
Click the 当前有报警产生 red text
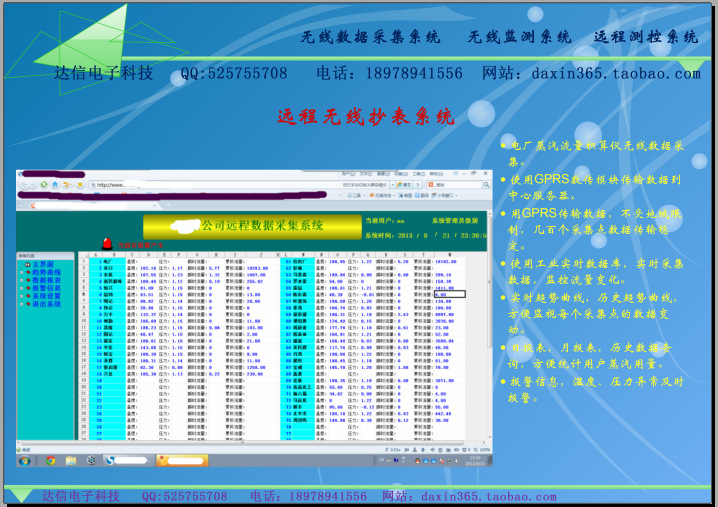(x=140, y=245)
